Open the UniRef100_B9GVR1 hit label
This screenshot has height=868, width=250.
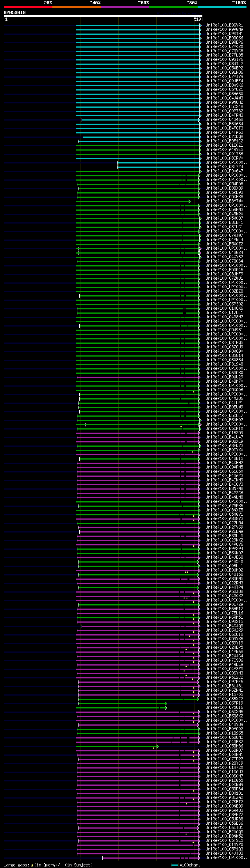[224, 25]
